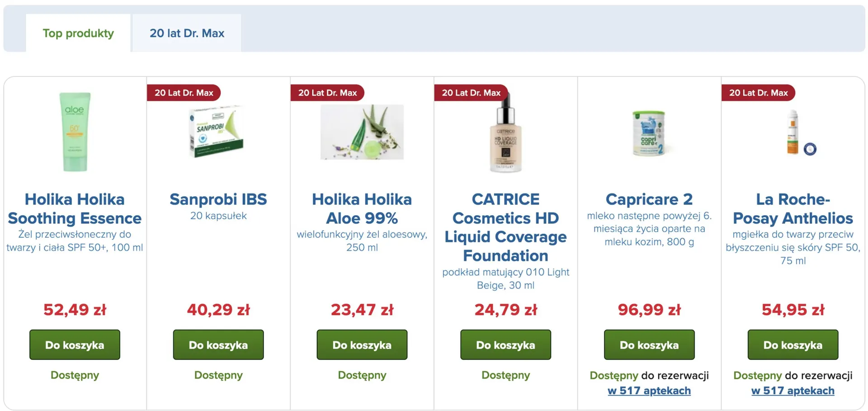Viewport: 868px width, 411px height.
Task: Add CATRICE foundation to the cart
Action: pyautogui.click(x=505, y=345)
